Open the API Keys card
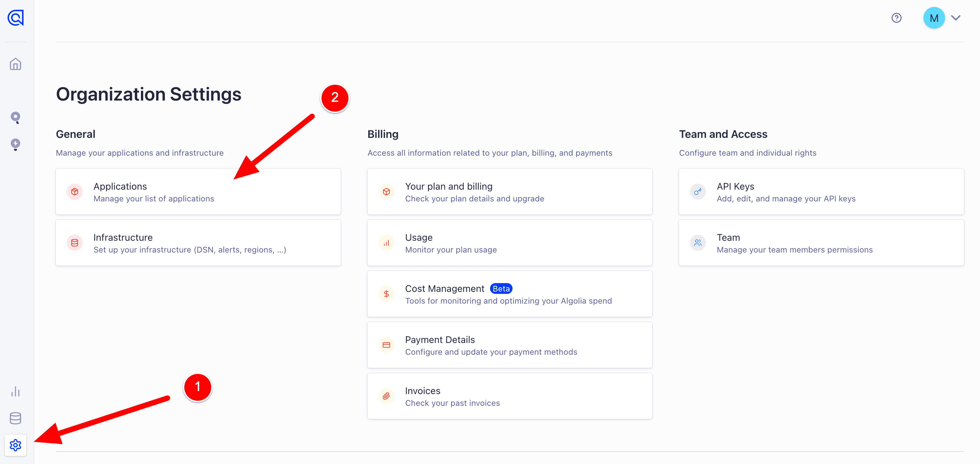The image size is (980, 464). click(821, 192)
